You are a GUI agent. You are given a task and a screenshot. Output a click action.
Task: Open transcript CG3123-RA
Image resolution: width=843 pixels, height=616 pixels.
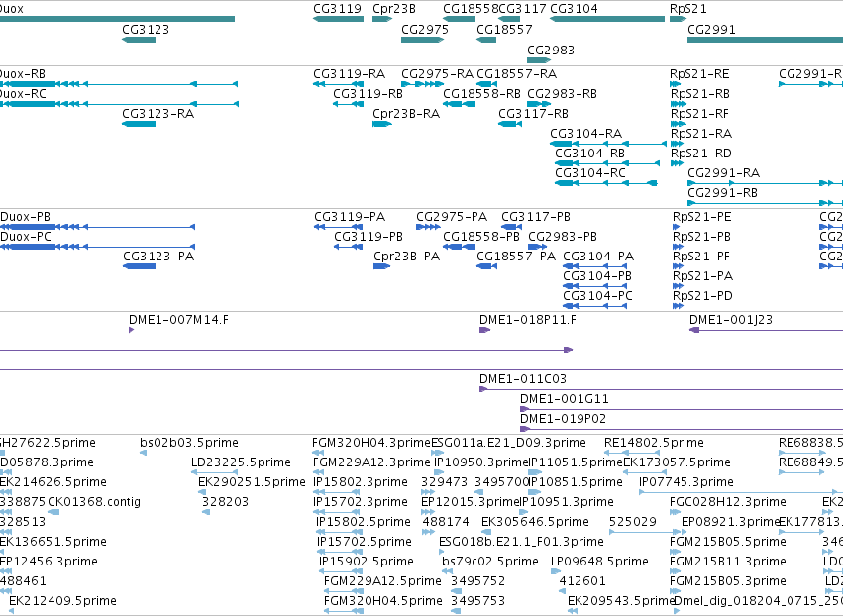click(158, 114)
